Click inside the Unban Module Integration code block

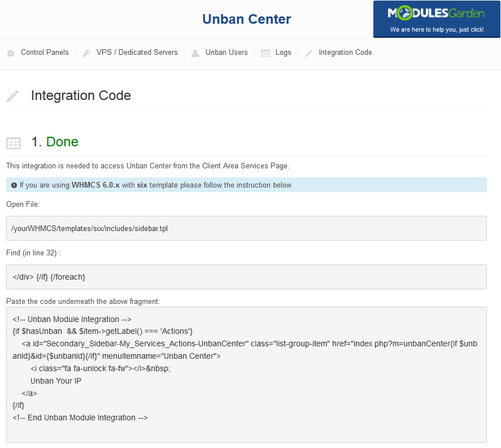246,375
